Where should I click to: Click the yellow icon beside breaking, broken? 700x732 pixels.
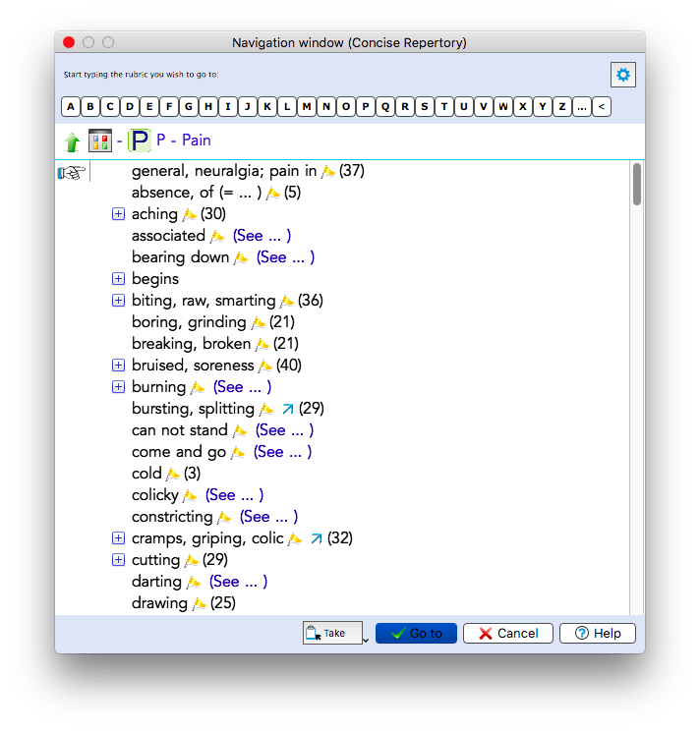[x=262, y=344]
